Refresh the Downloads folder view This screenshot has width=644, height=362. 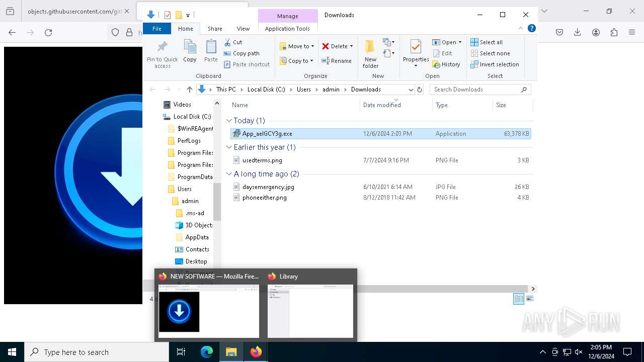tap(420, 89)
